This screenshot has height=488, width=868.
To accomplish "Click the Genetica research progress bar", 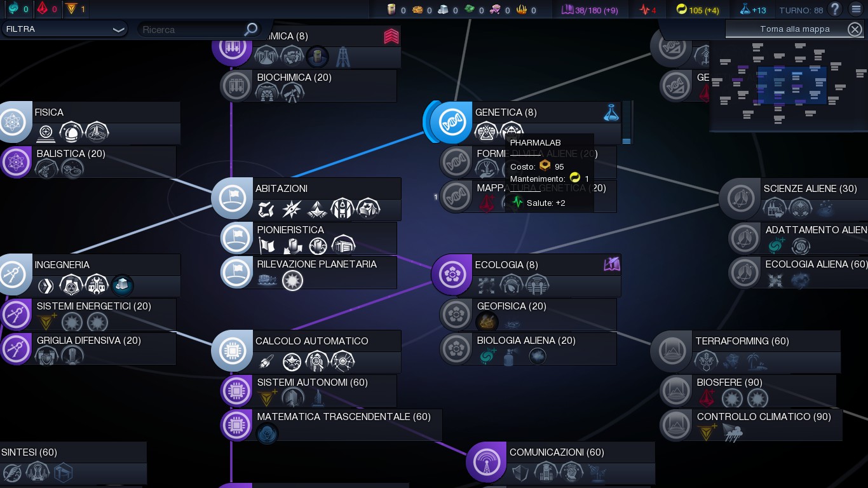I will (627, 123).
